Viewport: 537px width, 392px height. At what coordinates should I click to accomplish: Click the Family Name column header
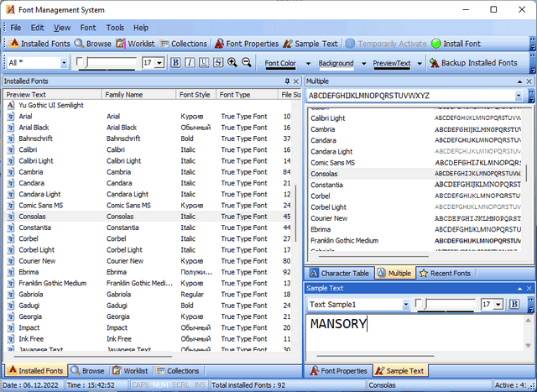coord(124,95)
